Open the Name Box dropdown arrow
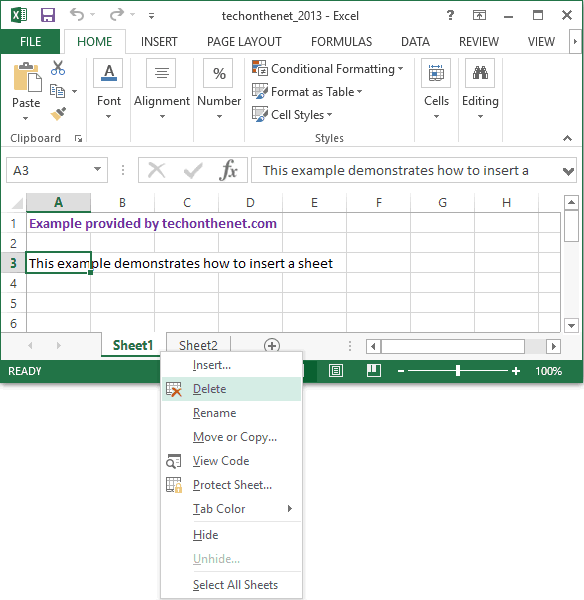 (x=98, y=170)
